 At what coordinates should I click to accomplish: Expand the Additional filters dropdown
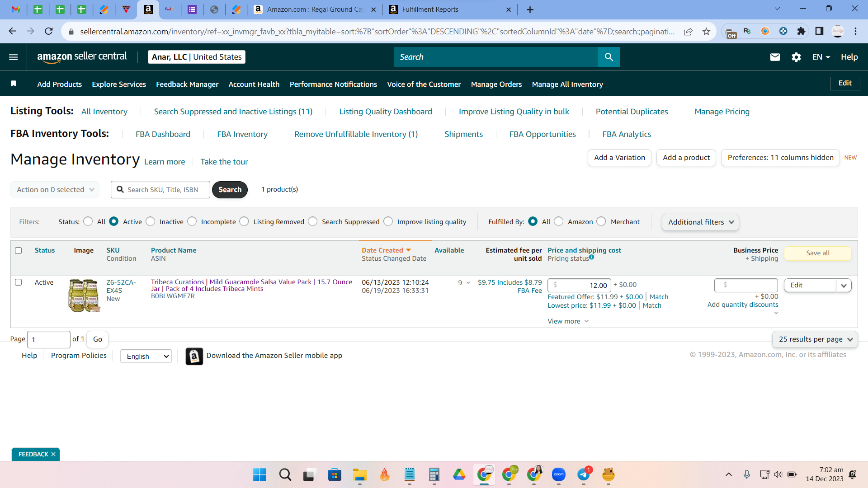point(700,222)
